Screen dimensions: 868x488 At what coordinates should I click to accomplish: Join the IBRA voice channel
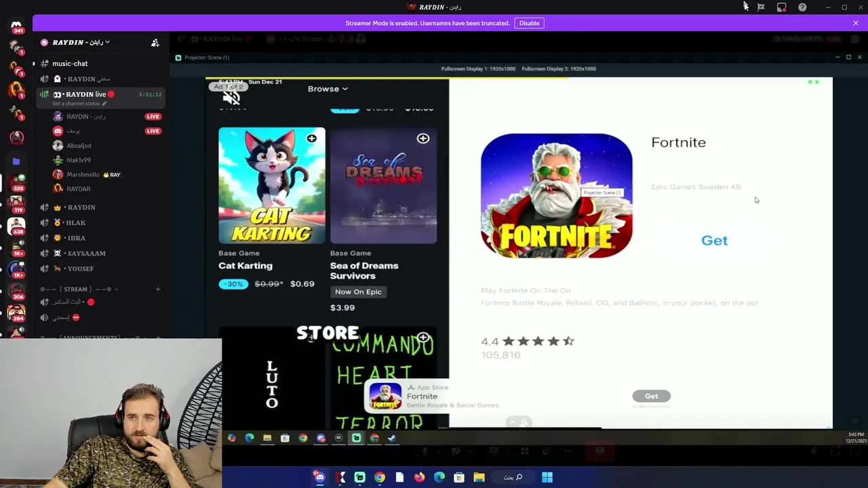(x=76, y=239)
